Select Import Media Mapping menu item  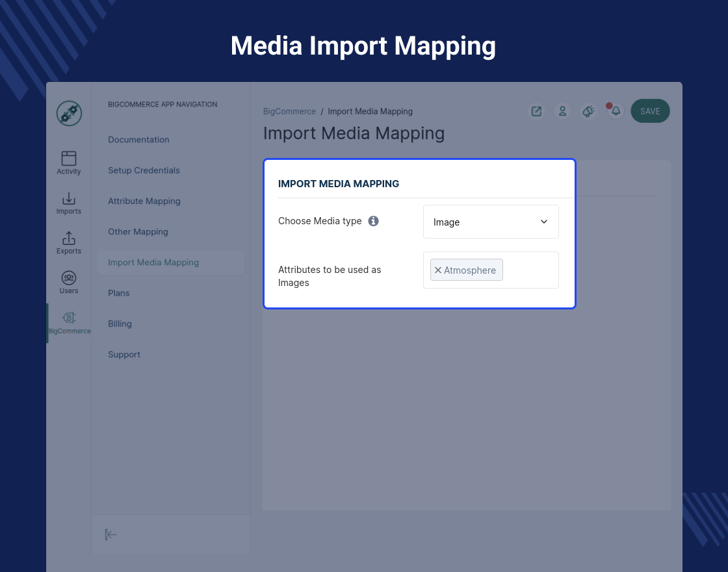coord(170,263)
